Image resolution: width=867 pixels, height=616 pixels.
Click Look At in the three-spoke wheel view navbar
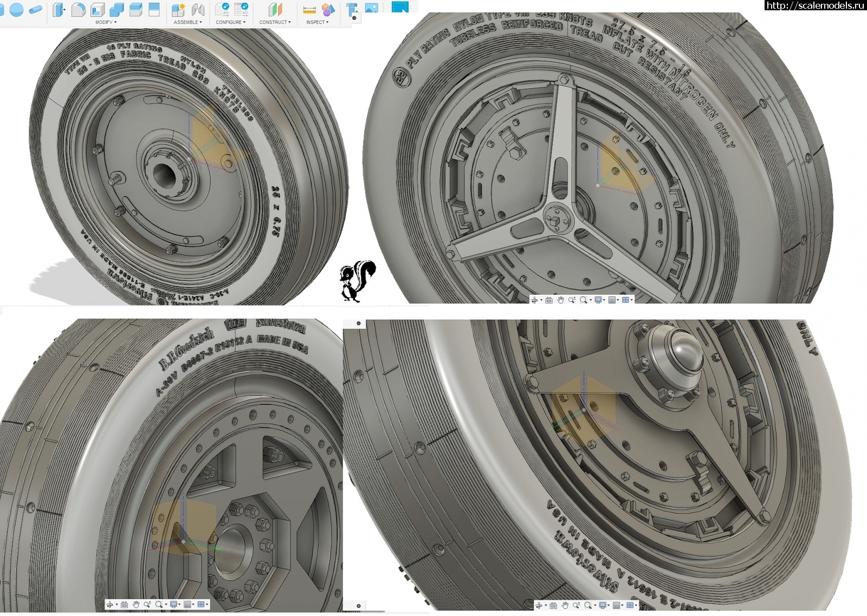tap(549, 300)
